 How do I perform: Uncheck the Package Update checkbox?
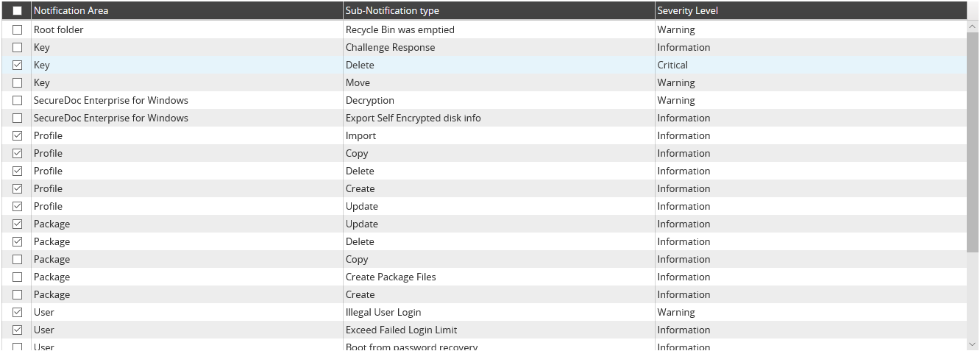click(x=18, y=224)
